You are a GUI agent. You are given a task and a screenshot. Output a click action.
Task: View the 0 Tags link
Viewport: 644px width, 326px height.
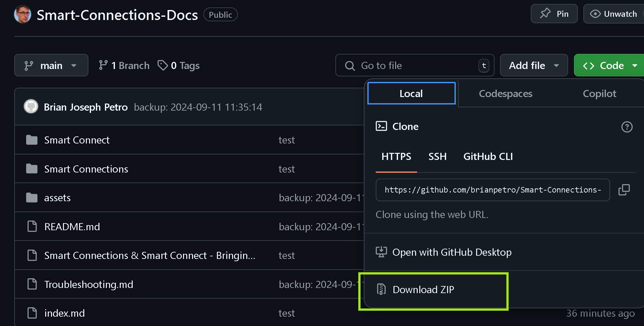click(179, 65)
